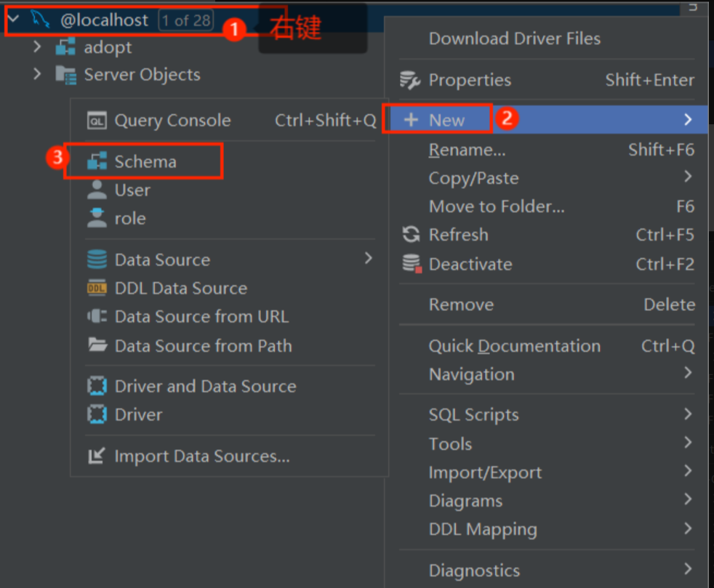Click the role icon with hat
Viewport: 714px width, 588px height.
pos(97,218)
